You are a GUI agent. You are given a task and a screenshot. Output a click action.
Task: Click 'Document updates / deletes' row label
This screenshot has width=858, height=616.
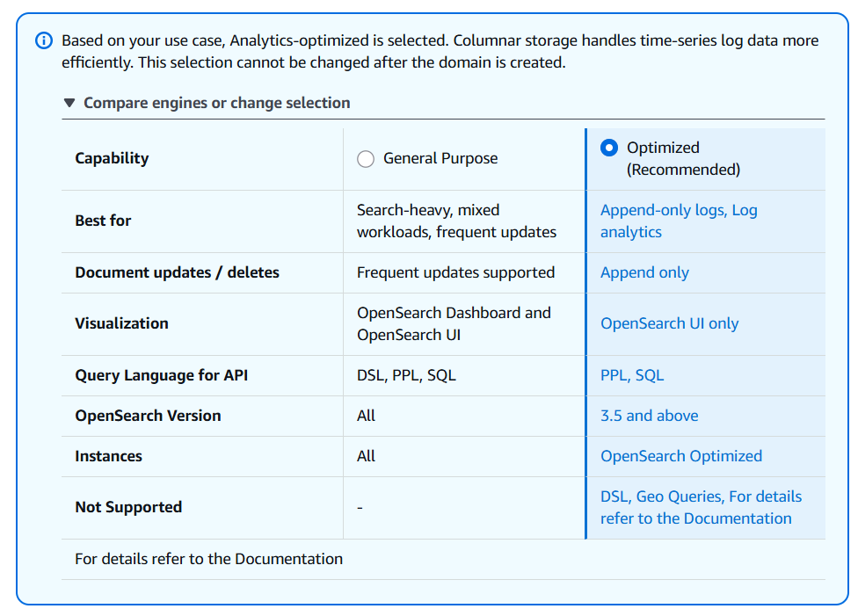coord(177,272)
